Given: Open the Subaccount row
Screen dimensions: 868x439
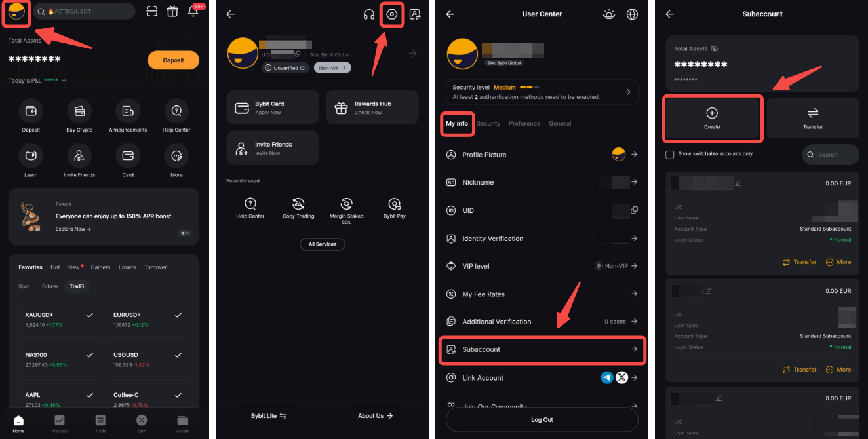Looking at the screenshot, I should (542, 350).
